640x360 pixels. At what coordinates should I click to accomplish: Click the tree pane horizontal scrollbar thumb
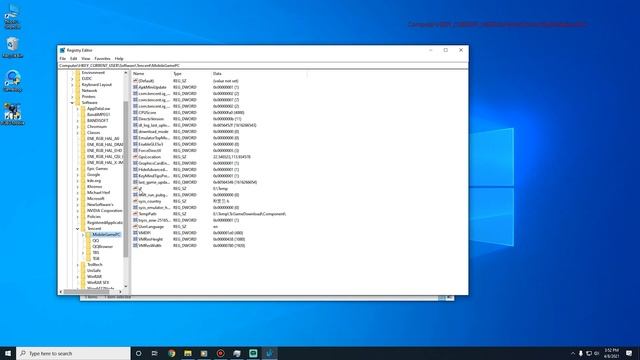pyautogui.click(x=87, y=292)
